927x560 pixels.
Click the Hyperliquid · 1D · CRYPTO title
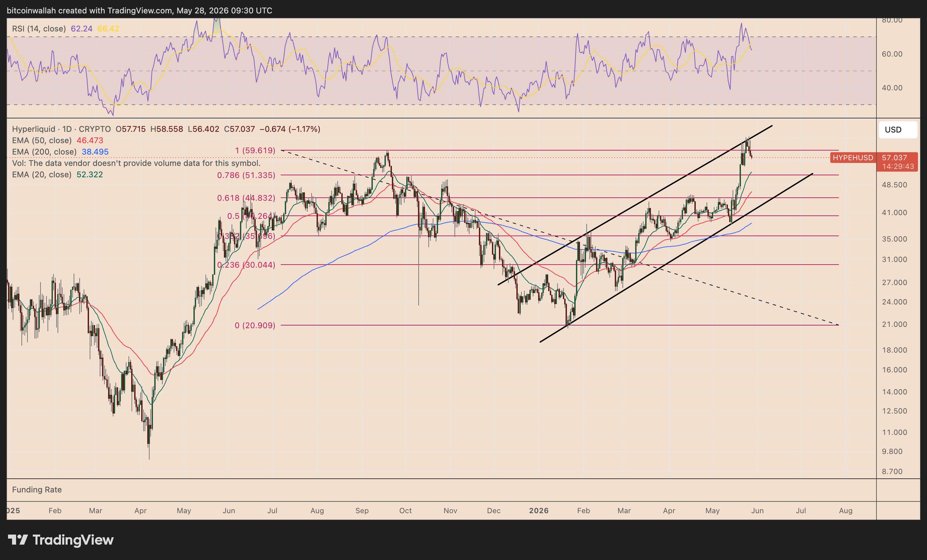61,129
